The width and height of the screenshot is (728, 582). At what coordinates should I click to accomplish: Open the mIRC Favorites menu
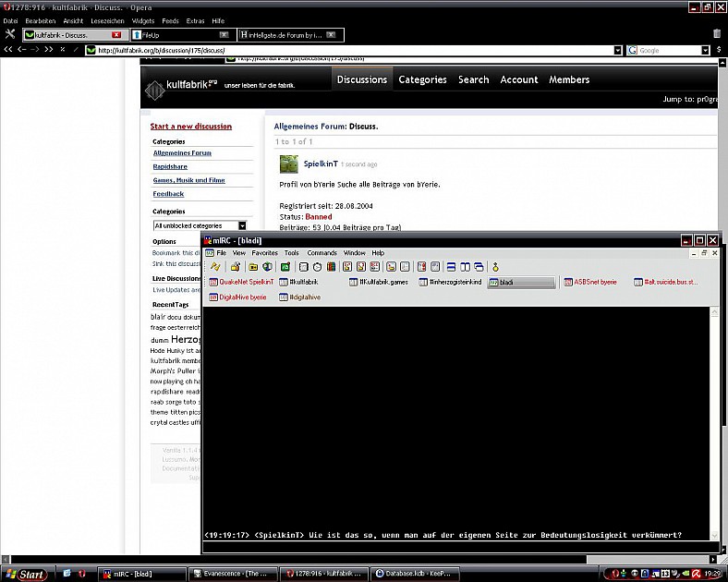pyautogui.click(x=264, y=253)
